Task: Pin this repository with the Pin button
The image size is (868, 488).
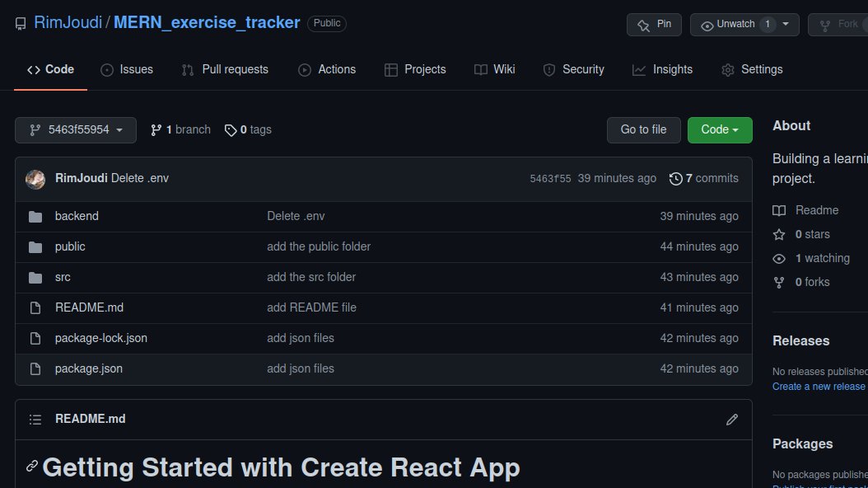Action: [x=654, y=25]
